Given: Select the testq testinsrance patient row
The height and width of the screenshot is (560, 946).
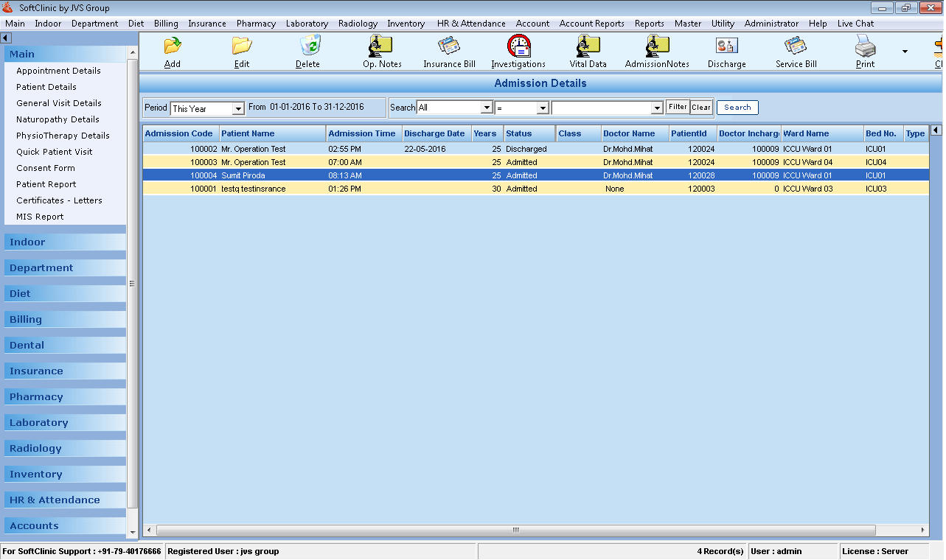Looking at the screenshot, I should pyautogui.click(x=535, y=189).
